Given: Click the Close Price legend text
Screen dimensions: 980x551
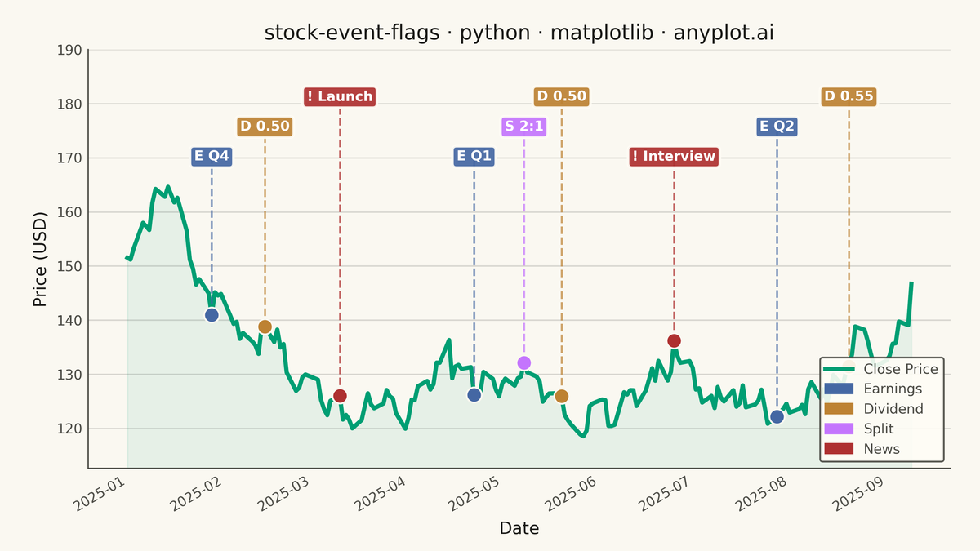Looking at the screenshot, I should coord(901,369).
